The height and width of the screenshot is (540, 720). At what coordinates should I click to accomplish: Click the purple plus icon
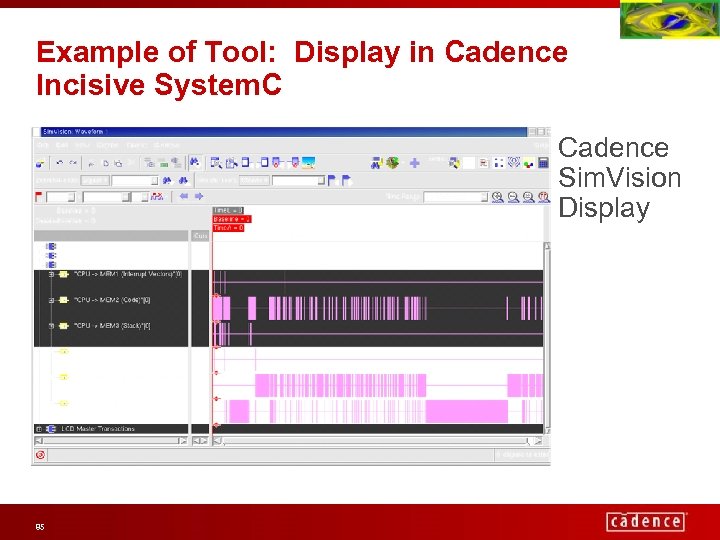pos(415,163)
